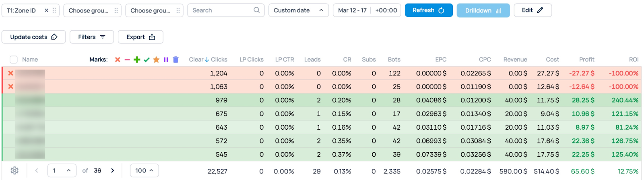Click the purple pause mark icon
Image resolution: width=644 pixels, height=180 pixels.
point(166,60)
